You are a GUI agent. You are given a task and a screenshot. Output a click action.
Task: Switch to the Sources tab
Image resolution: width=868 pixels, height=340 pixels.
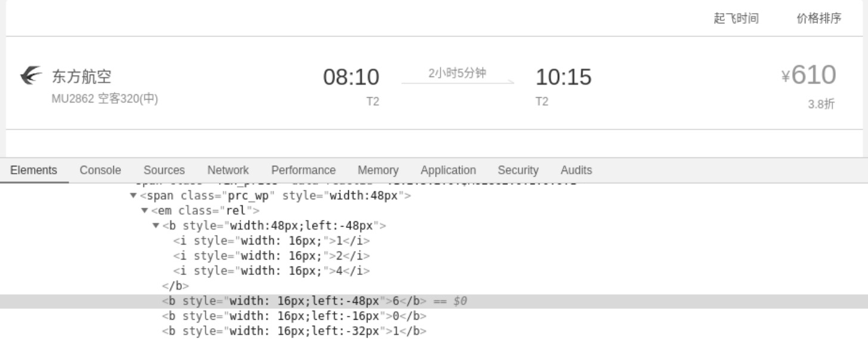pos(164,171)
